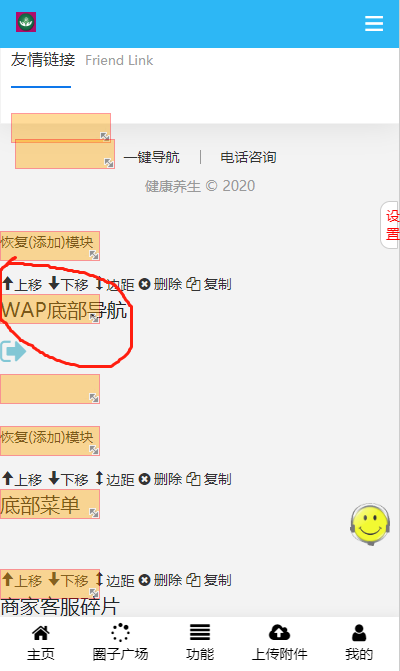The height and width of the screenshot is (671, 400).
Task: Open the 电话咨询 link
Action: [248, 157]
